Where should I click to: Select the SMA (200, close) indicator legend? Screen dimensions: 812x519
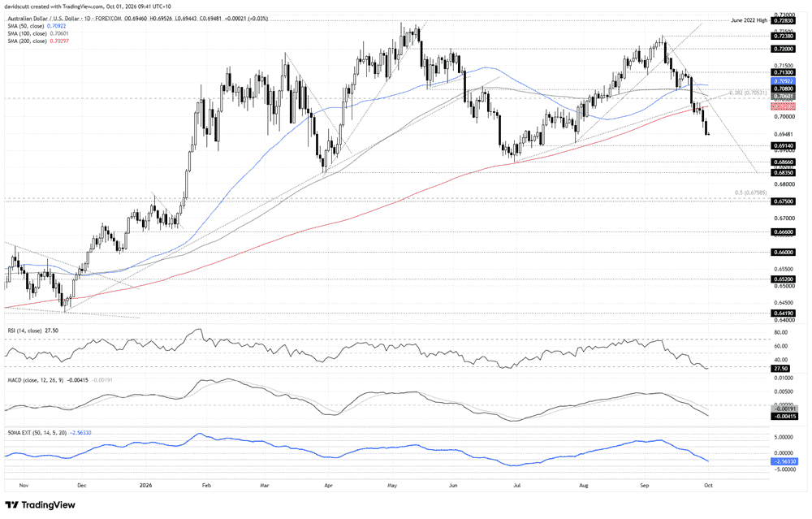pyautogui.click(x=38, y=41)
